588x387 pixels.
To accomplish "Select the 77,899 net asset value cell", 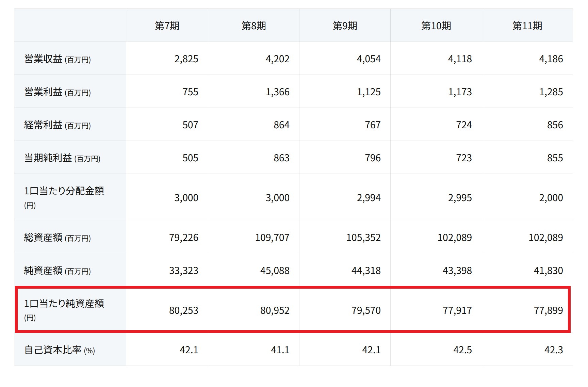I will point(548,310).
